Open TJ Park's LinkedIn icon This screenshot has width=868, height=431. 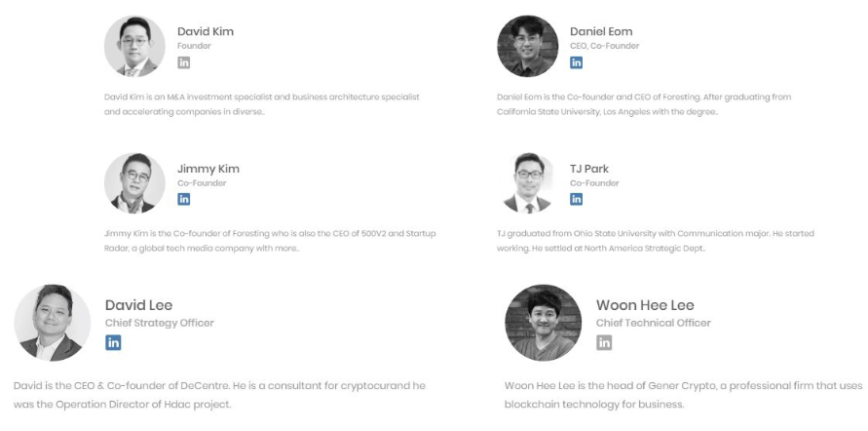tap(577, 199)
